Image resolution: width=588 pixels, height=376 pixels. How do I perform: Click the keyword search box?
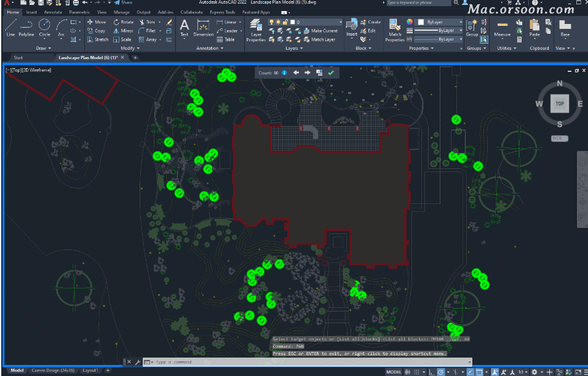[418, 2]
